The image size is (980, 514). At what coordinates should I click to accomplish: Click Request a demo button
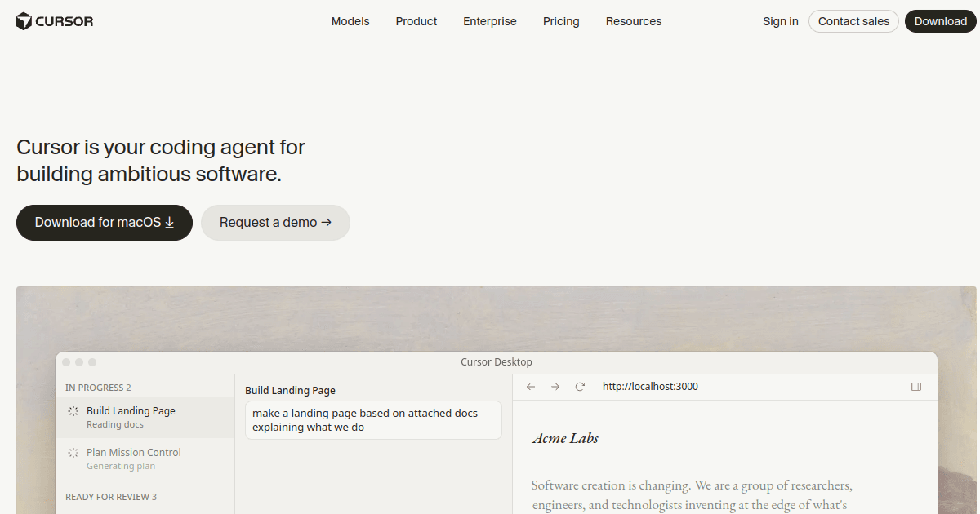275,223
